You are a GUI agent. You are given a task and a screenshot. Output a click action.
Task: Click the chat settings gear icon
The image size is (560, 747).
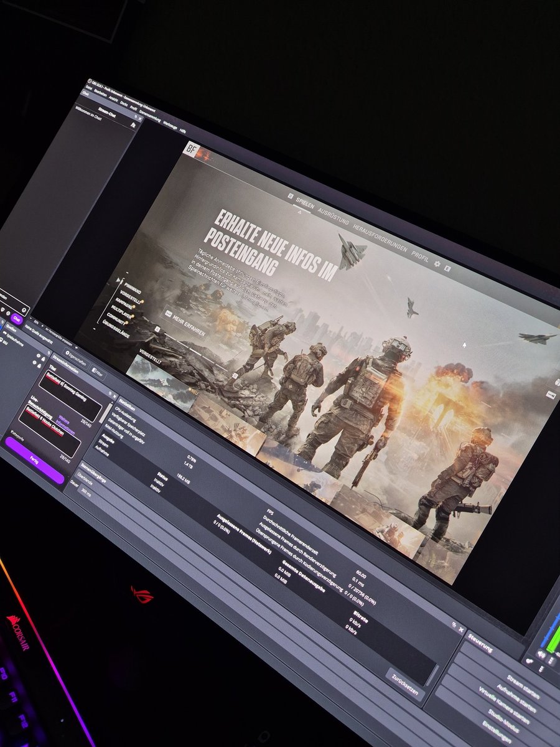pos(8,313)
